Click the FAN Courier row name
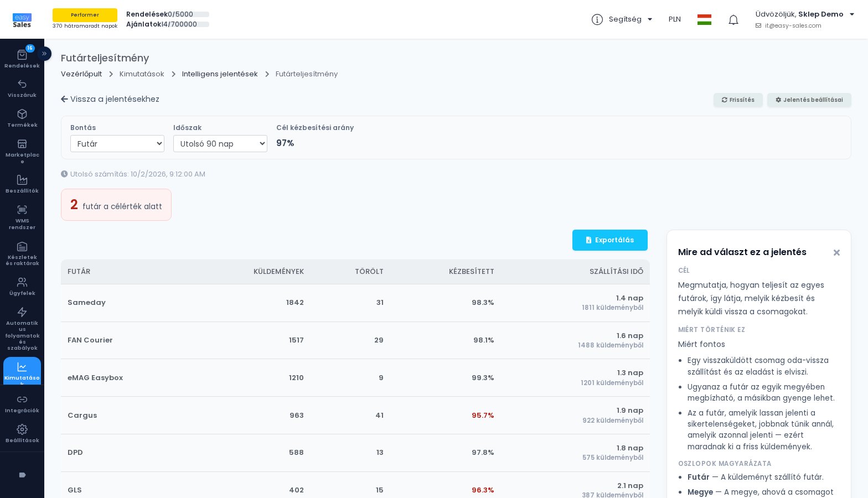868x498 pixels. [90, 340]
